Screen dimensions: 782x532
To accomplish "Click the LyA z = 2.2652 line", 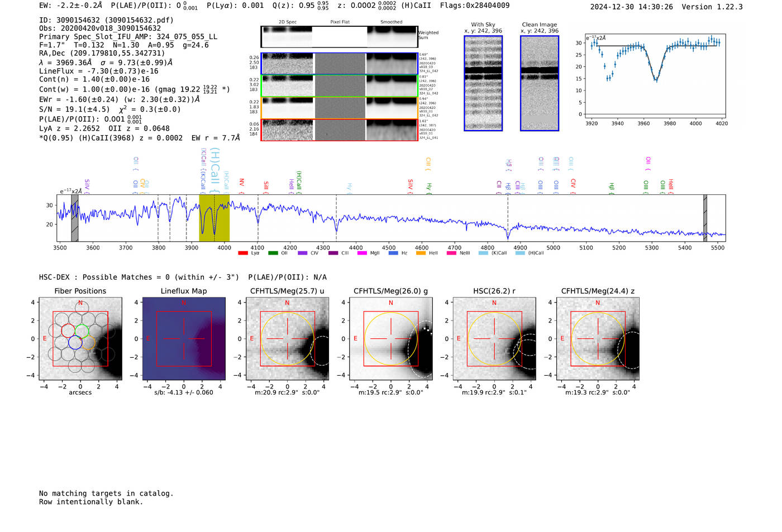I will coord(104,128).
